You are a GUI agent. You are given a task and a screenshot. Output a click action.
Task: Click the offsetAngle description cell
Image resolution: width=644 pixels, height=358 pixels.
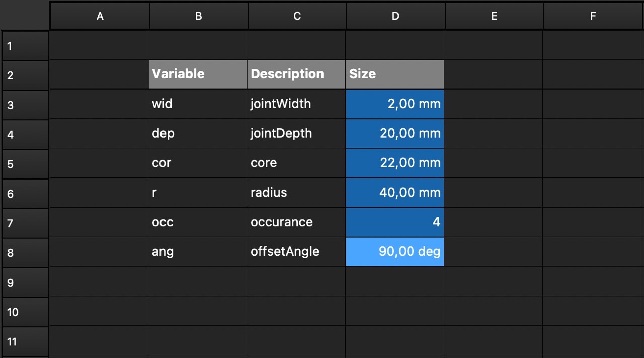296,252
